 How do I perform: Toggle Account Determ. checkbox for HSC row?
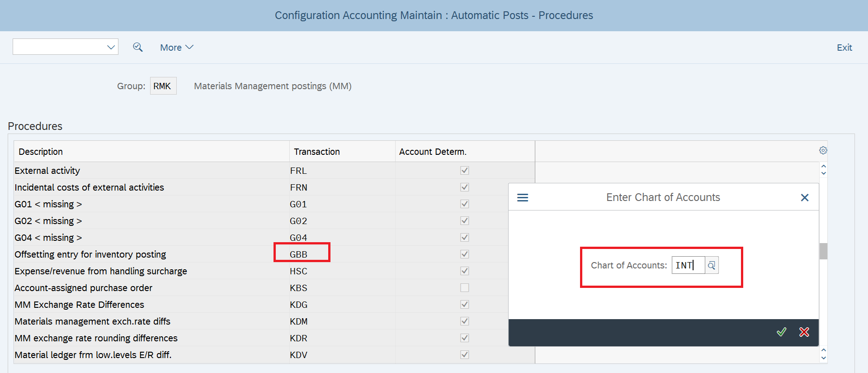464,271
